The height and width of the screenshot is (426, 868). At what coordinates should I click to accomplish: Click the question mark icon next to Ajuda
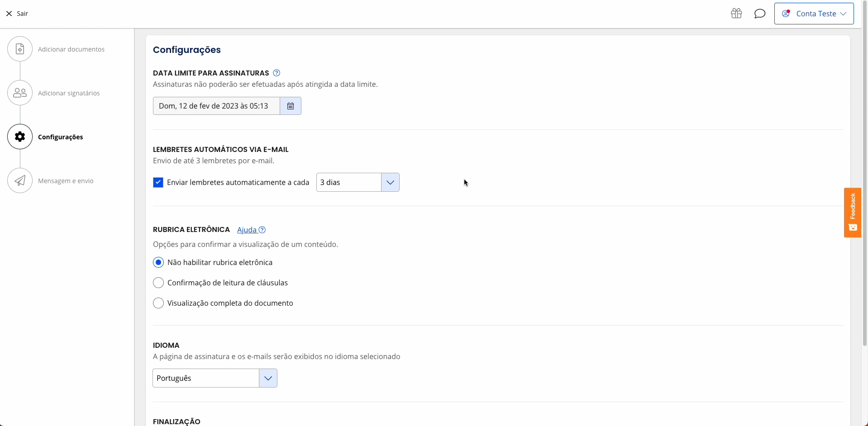point(262,230)
